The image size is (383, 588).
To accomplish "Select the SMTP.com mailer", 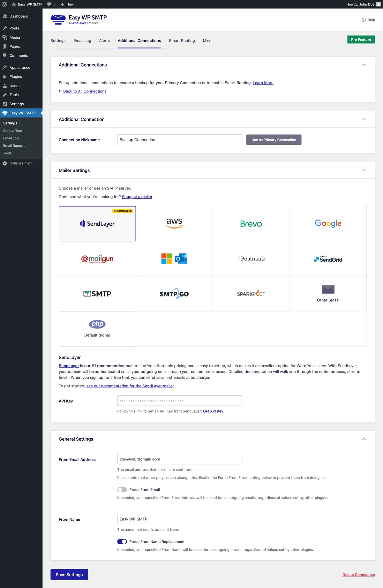I will (97, 294).
